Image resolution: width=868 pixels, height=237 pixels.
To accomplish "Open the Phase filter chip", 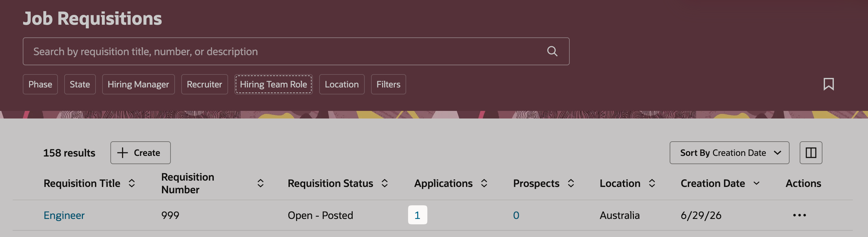I will pyautogui.click(x=40, y=84).
